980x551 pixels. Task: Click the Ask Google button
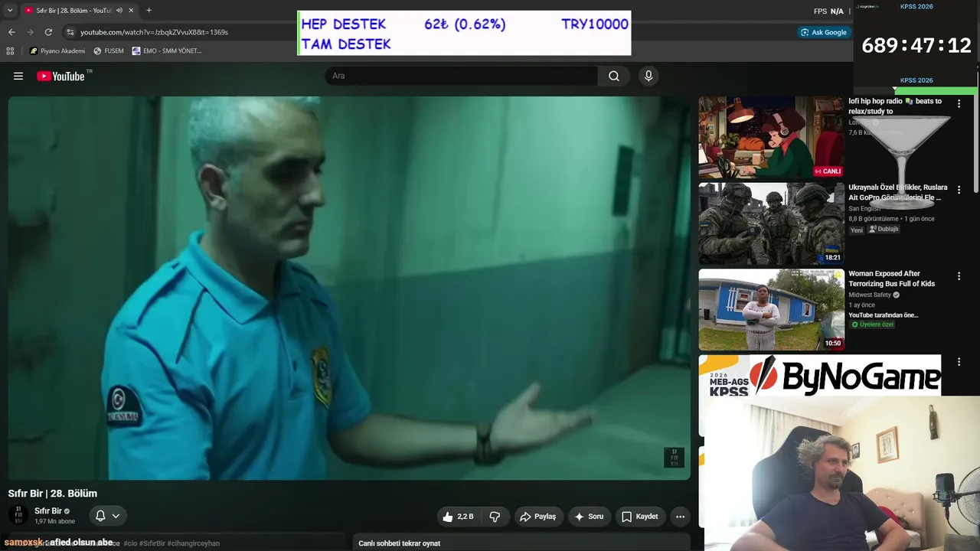coord(824,32)
